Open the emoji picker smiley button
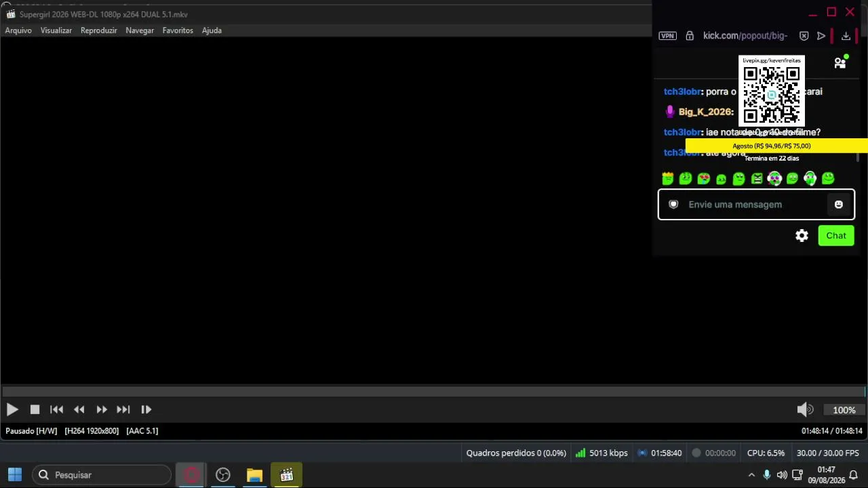 (839, 205)
